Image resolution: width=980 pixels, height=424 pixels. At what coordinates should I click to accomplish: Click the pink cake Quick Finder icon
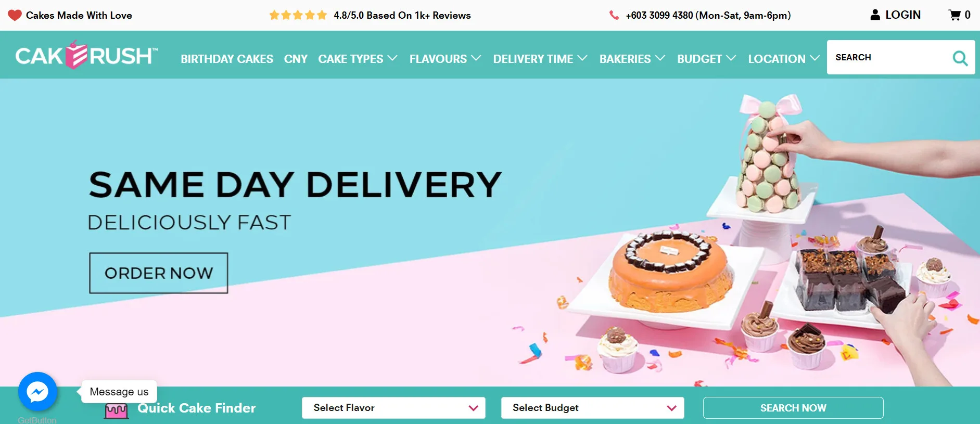click(x=116, y=411)
